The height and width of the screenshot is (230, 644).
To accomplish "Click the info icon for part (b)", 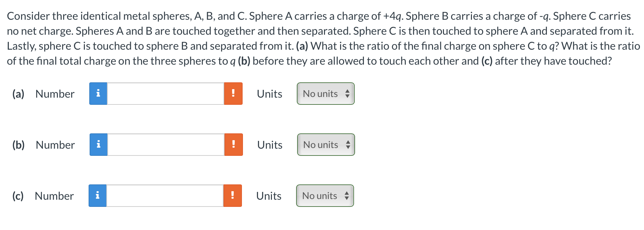I will (98, 145).
